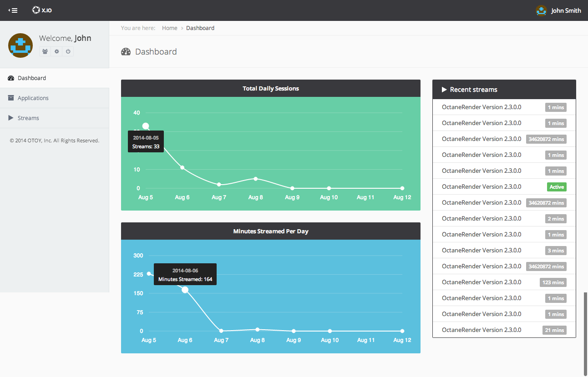Click the Home breadcrumb link
The image size is (588, 377).
point(170,28)
